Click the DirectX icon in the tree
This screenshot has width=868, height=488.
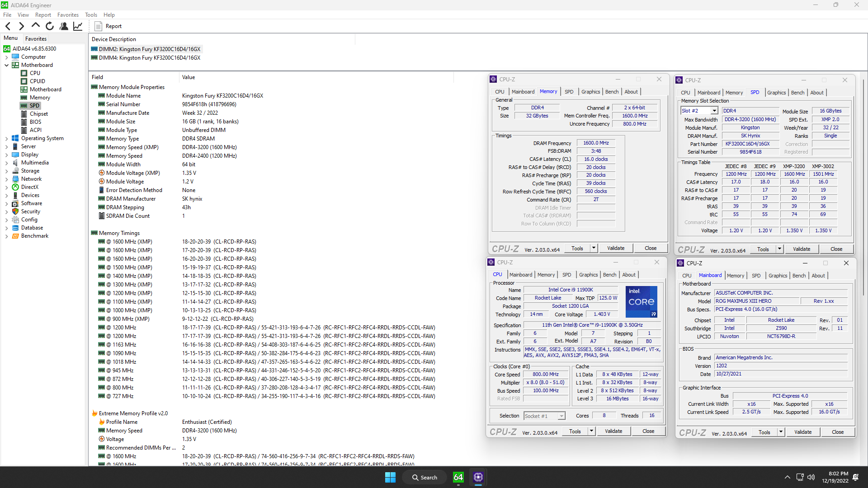click(x=15, y=187)
